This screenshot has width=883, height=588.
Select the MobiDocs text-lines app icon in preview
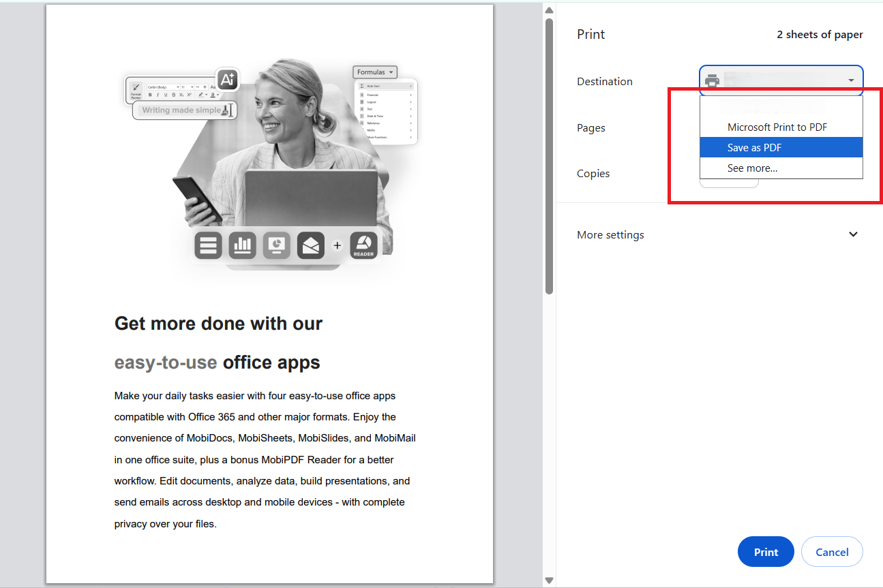click(x=208, y=245)
